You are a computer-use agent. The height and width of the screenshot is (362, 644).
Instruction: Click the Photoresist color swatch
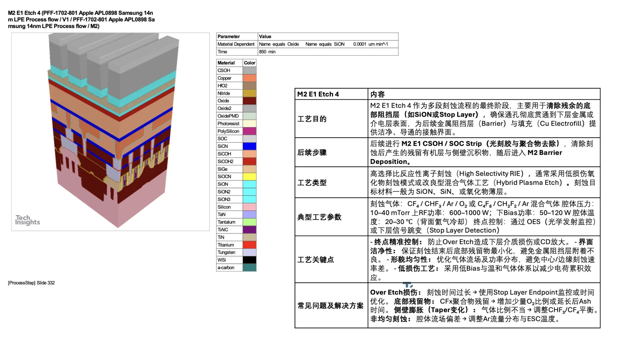tap(250, 123)
